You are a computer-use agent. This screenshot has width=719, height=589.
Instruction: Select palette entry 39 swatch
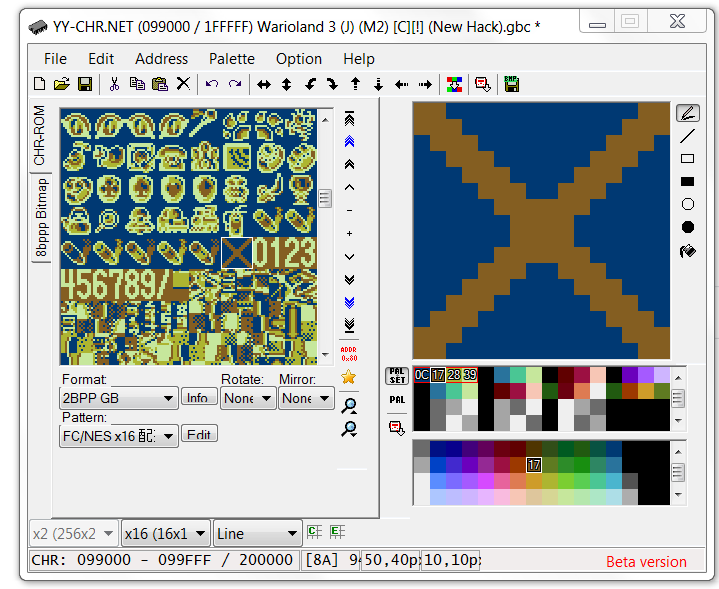point(470,375)
